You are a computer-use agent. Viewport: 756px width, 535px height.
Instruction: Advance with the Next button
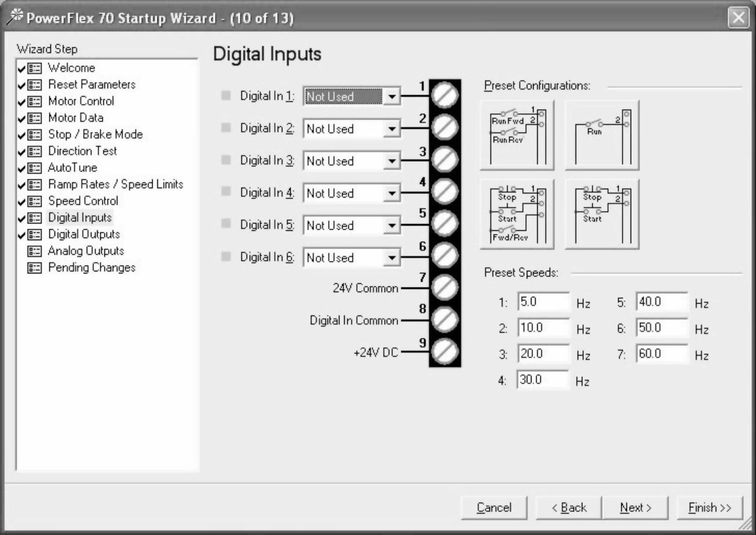click(635, 508)
